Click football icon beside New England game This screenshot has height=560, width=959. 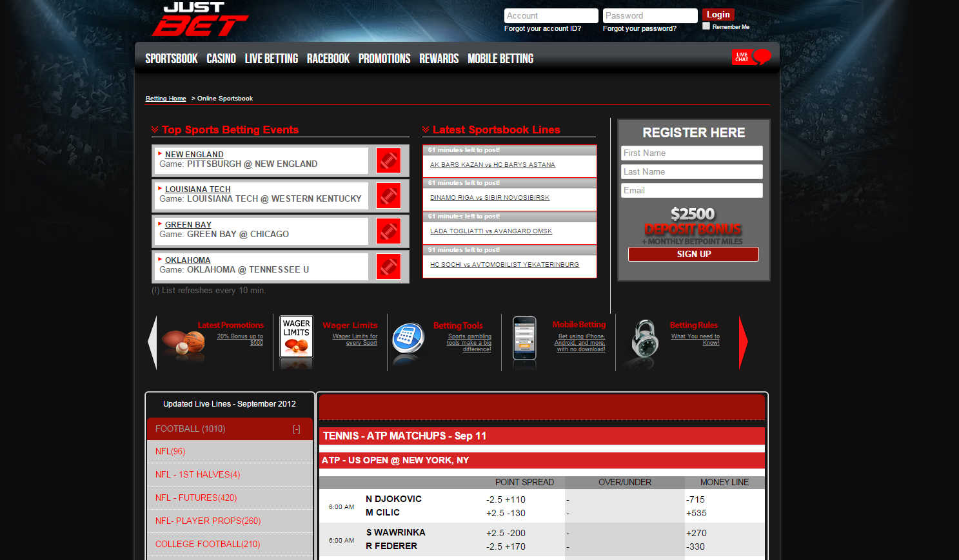click(x=388, y=160)
